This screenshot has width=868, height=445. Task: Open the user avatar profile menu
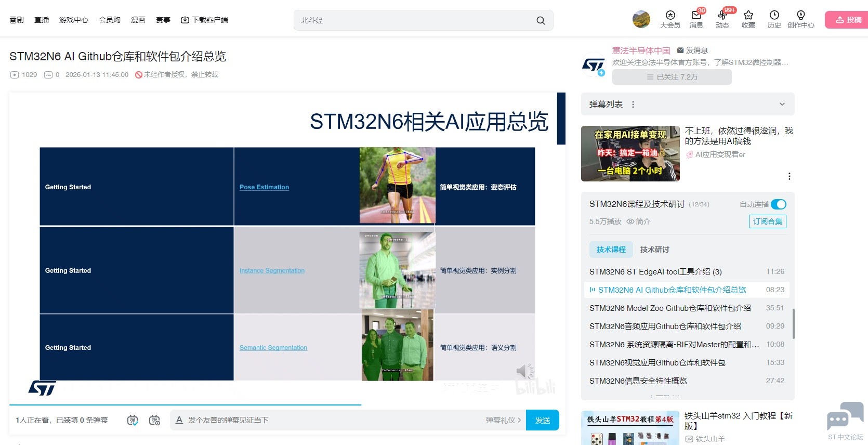[641, 19]
